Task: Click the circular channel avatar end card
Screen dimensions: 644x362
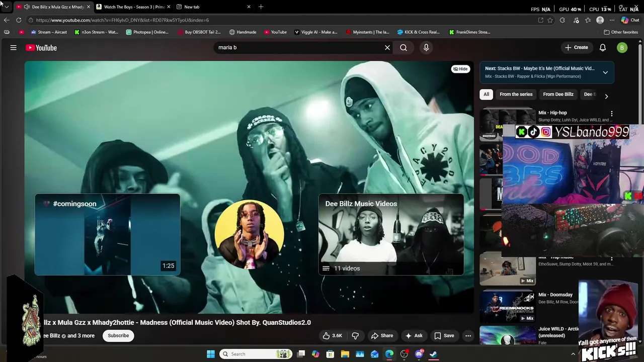Action: tap(249, 235)
